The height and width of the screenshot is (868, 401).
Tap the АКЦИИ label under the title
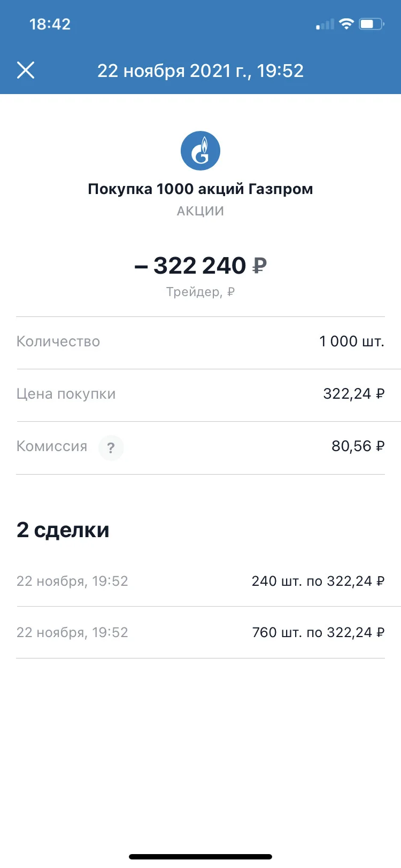pos(200,211)
